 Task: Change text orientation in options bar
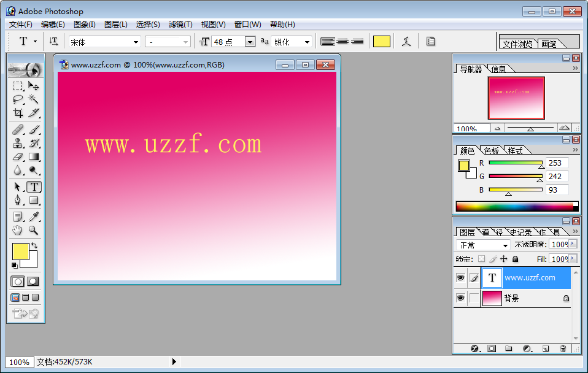click(53, 42)
